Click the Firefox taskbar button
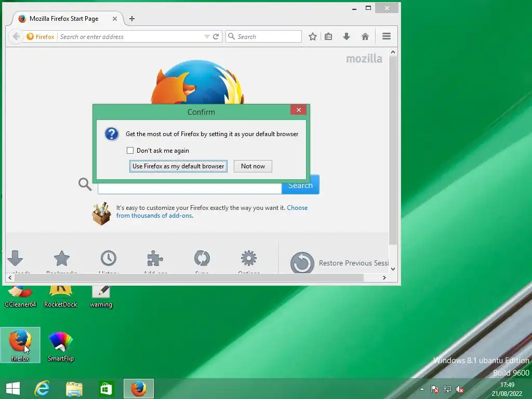Screen dimensions: 532x399 point(138,389)
